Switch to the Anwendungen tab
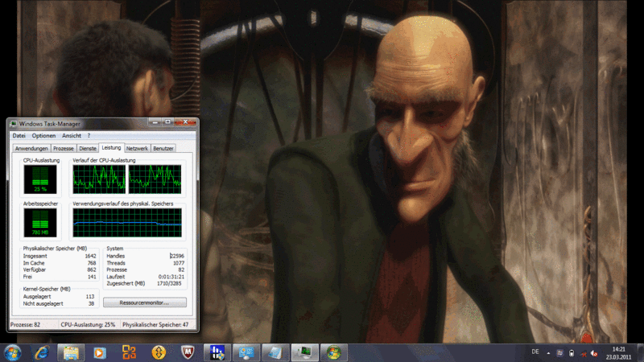The image size is (644, 362). coord(31,148)
